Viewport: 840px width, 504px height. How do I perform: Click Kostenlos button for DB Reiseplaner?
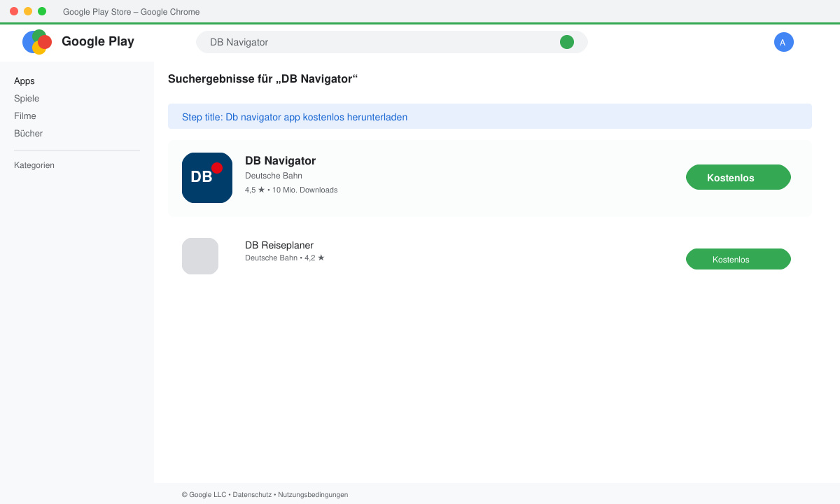[738, 259]
